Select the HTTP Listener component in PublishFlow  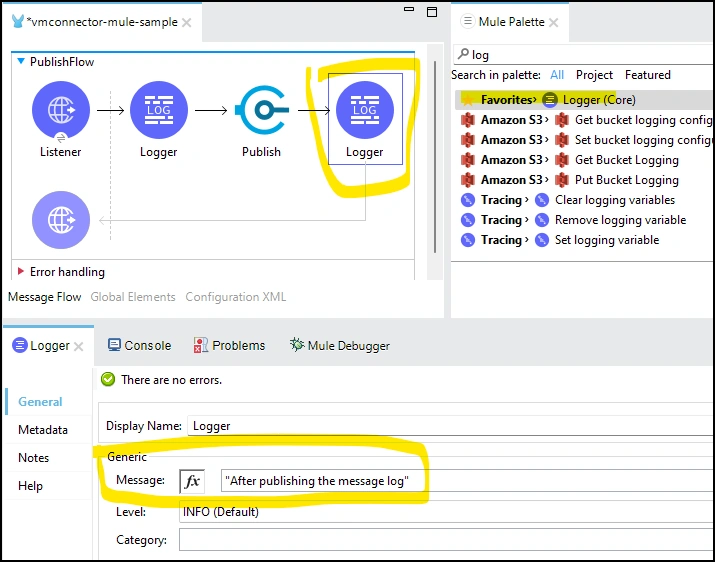coord(61,110)
